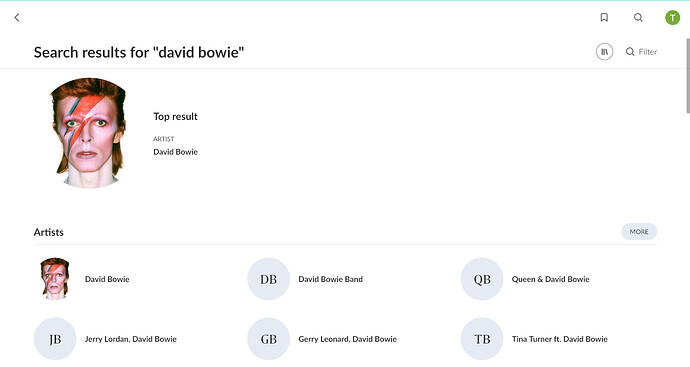
Task: Click the magnifier icon beside Filter
Action: click(x=630, y=51)
